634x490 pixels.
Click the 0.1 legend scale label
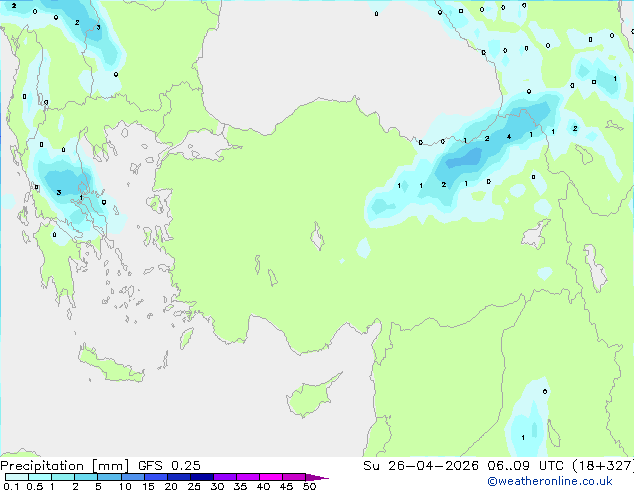click(x=11, y=486)
